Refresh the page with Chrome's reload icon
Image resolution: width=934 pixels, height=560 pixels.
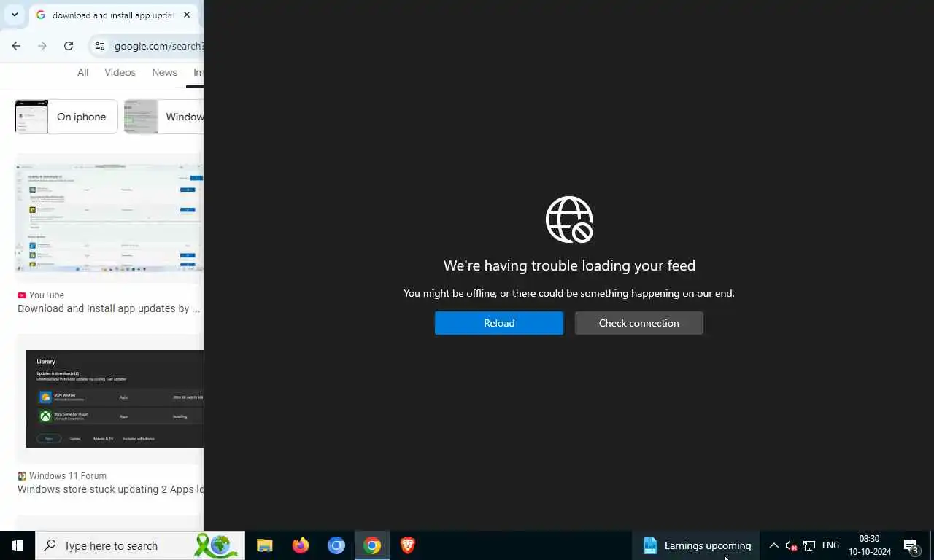[69, 46]
